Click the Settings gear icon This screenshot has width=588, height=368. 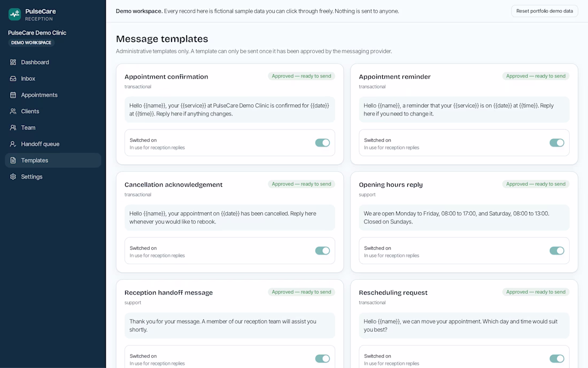point(13,177)
